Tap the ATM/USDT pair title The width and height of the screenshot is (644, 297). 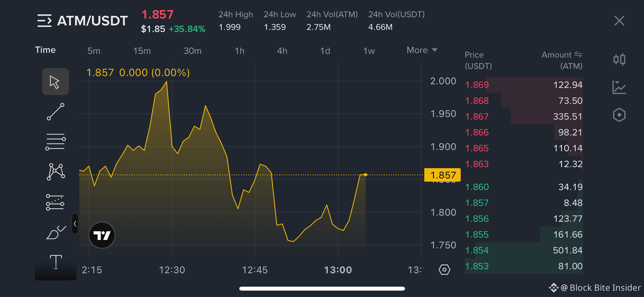[92, 21]
